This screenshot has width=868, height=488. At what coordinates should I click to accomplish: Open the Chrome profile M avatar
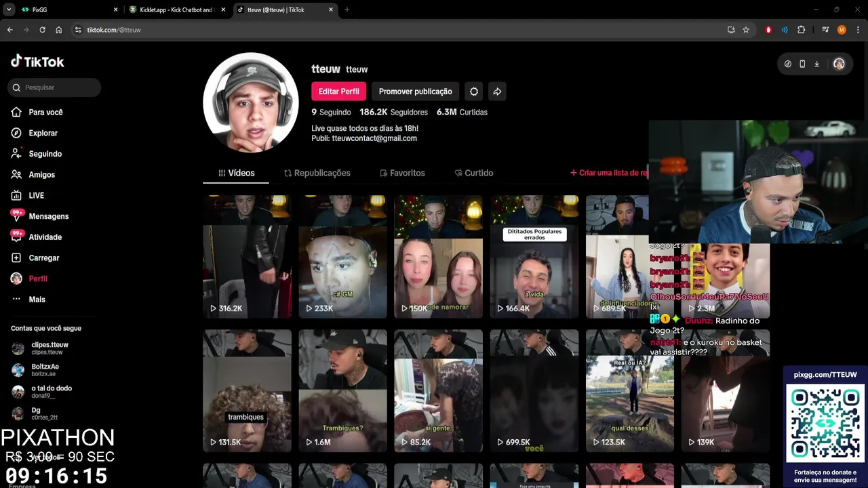coord(842,30)
